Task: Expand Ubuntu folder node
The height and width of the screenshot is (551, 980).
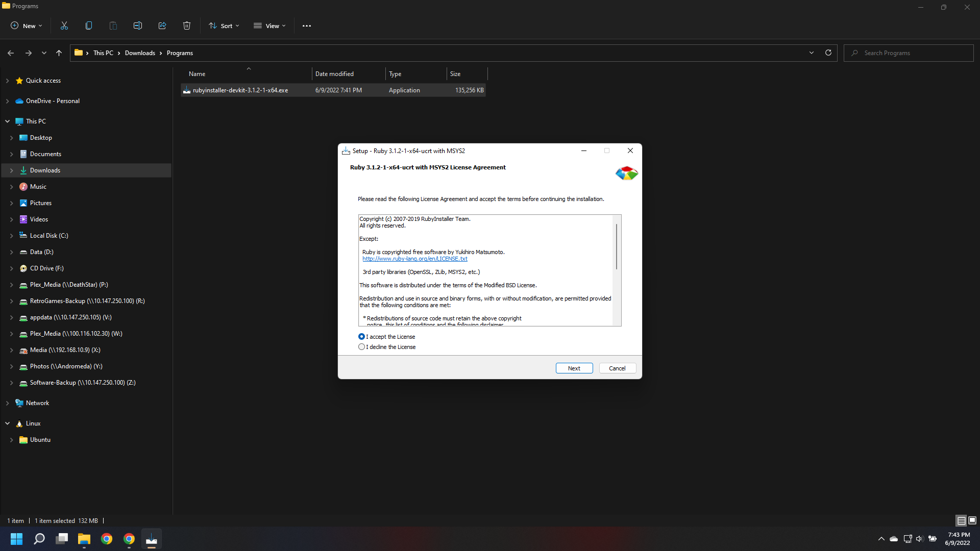Action: click(12, 440)
